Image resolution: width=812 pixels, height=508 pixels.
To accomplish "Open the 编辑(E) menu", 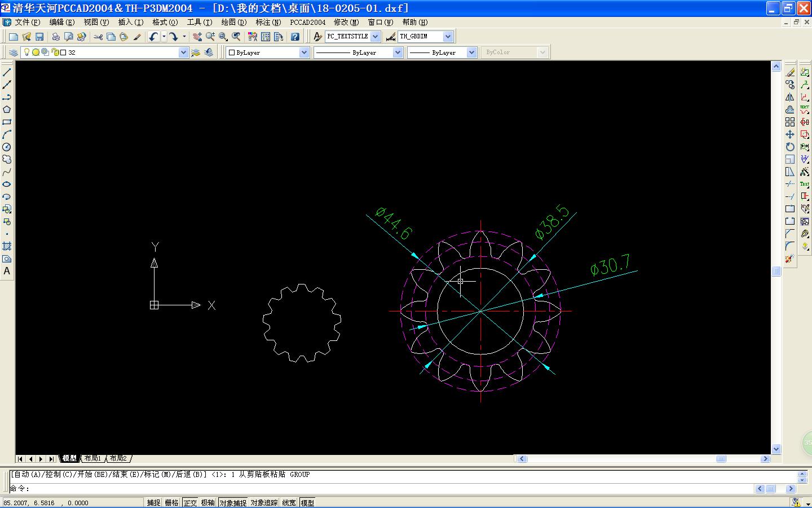I will 62,23.
